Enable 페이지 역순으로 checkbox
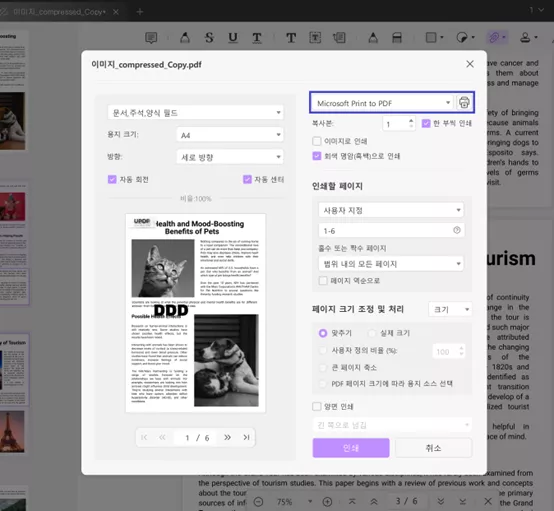The image size is (554, 511). click(x=323, y=281)
